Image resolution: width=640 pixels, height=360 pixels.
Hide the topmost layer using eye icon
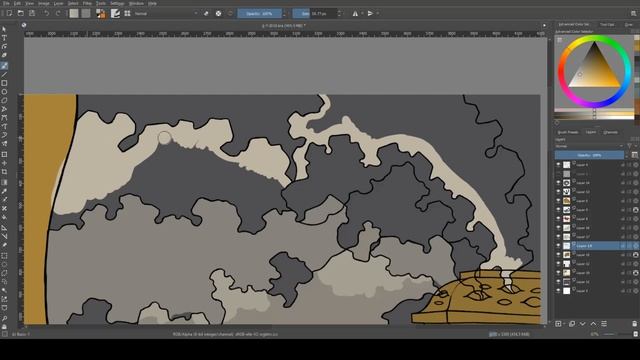(x=558, y=165)
